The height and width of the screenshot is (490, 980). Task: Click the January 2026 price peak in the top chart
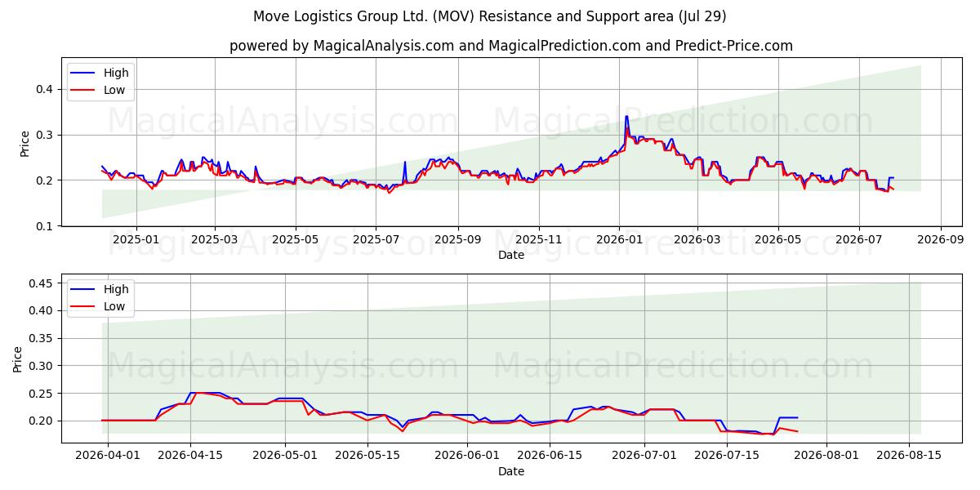(626, 117)
